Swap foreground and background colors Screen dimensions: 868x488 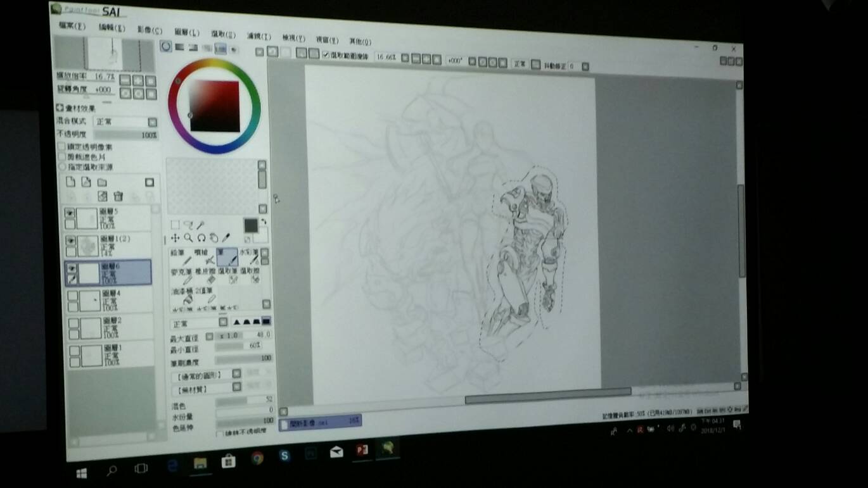[263, 222]
